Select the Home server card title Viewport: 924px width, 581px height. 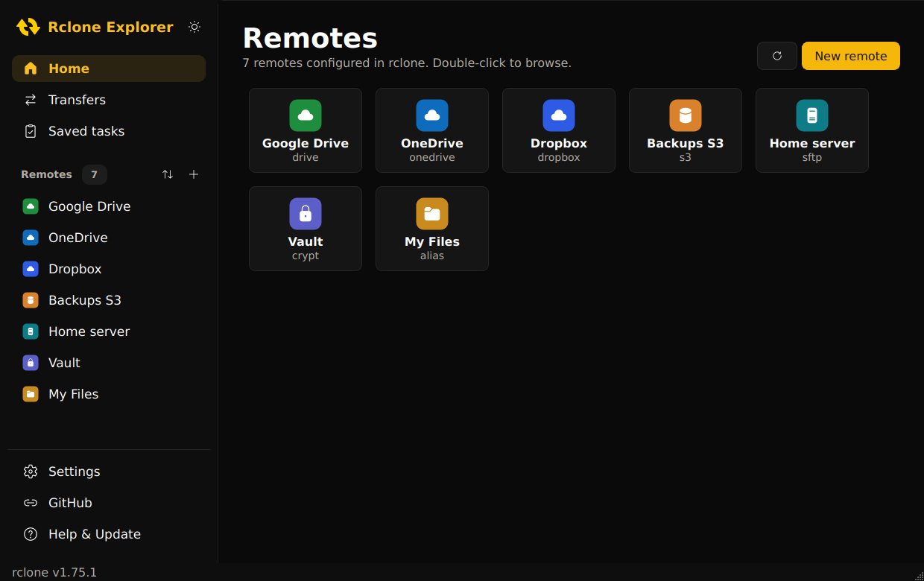tap(812, 143)
